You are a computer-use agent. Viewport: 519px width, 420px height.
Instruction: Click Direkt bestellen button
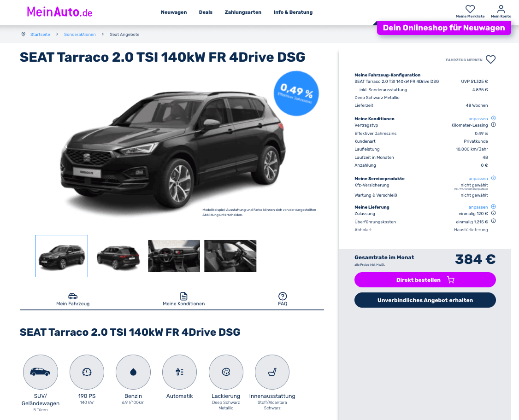click(x=425, y=280)
